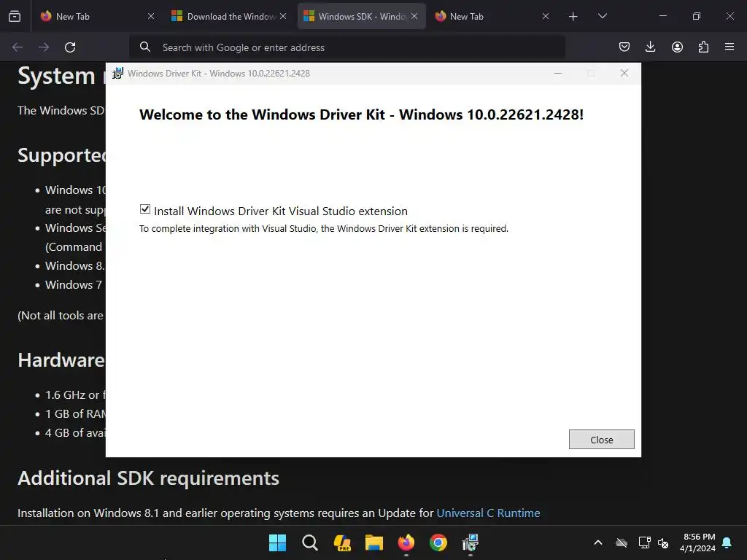Click the WDK installer title bar icon

coord(117,74)
